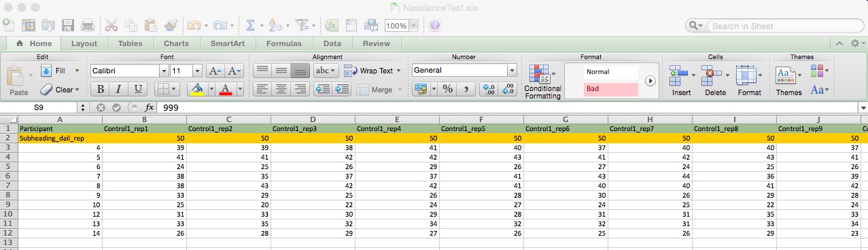The height and width of the screenshot is (250, 868).
Task: Decrease indent in Alignment group
Action: (323, 89)
